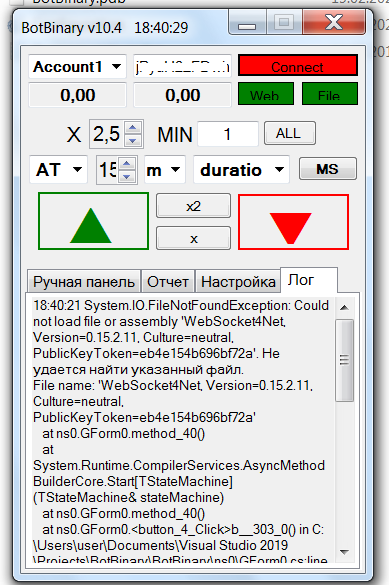Open the duratio dropdown
This screenshot has width=389, height=585.
[x=241, y=170]
